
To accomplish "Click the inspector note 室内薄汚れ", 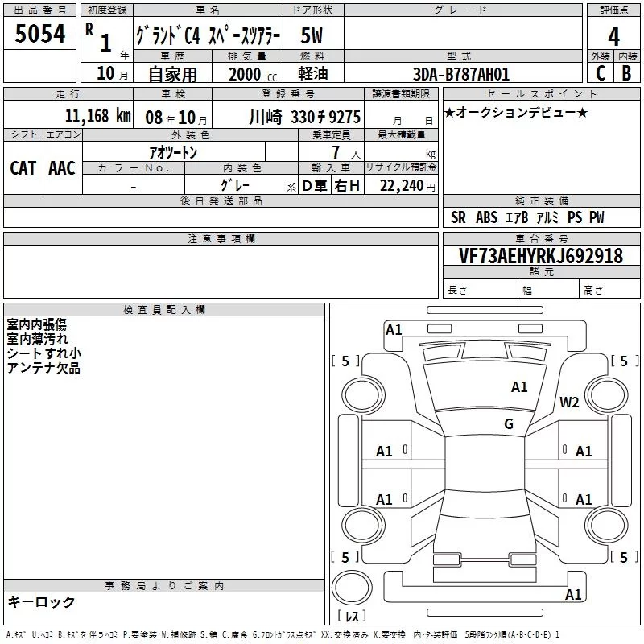I will [x=37, y=339].
